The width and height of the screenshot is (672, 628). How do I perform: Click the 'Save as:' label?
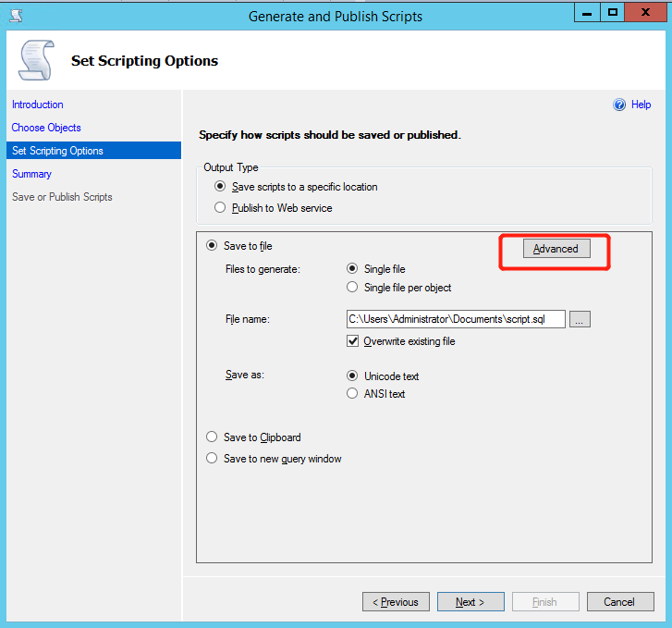coord(245,375)
